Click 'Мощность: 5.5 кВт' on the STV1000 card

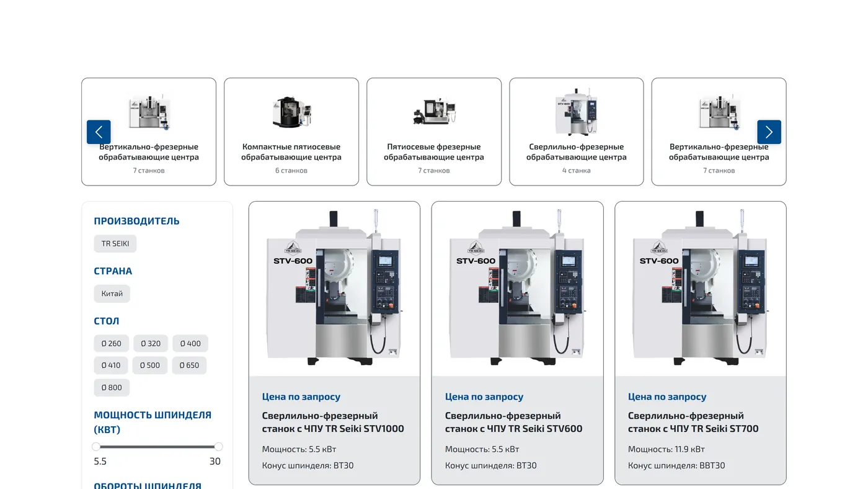[x=299, y=449]
